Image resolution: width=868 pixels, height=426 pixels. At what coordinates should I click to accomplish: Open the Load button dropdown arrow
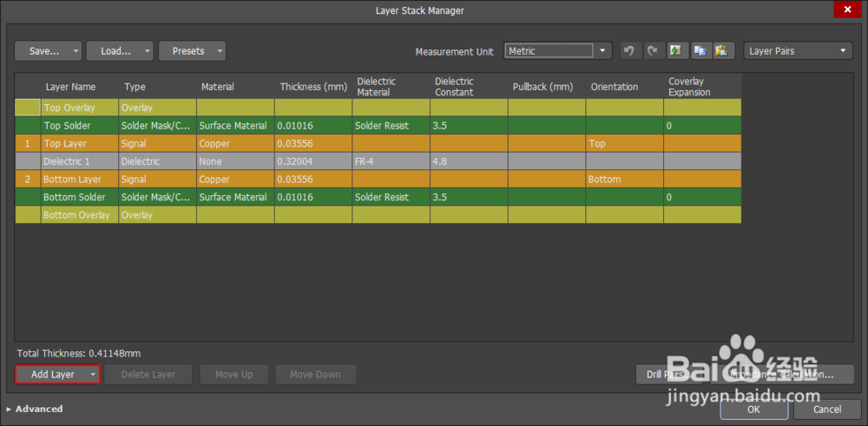coord(148,51)
